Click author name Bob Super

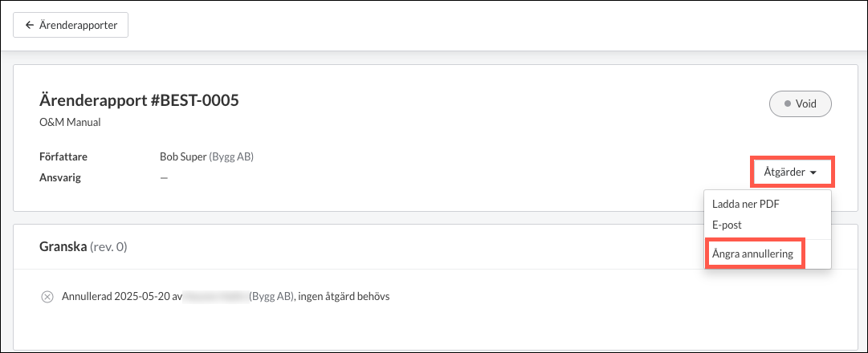(x=183, y=157)
